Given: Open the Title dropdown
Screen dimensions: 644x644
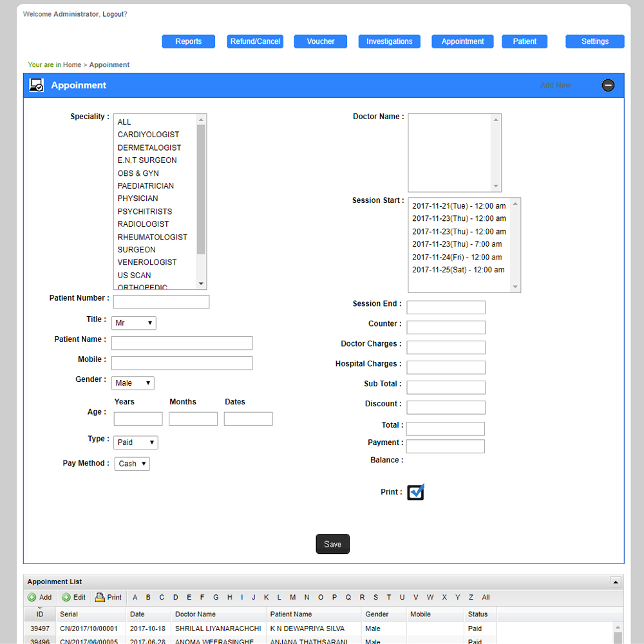Looking at the screenshot, I should tap(134, 323).
